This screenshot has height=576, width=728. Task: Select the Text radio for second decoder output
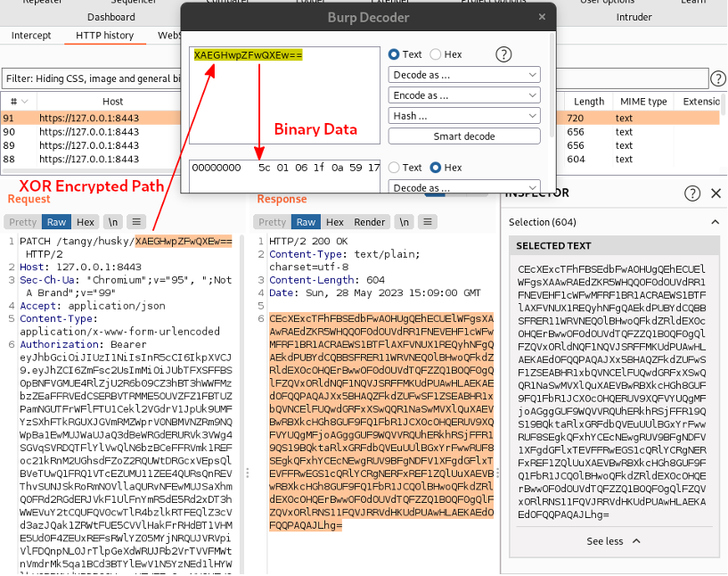tap(395, 168)
